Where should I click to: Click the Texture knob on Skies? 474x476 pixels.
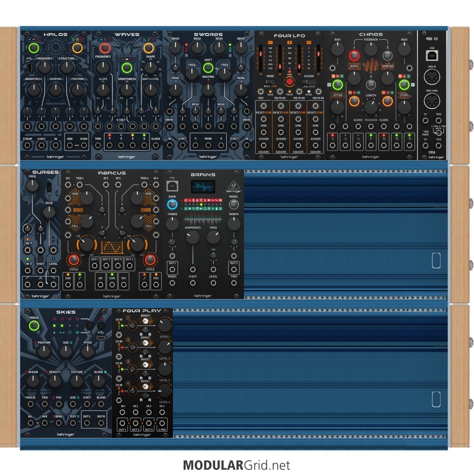tap(77, 381)
